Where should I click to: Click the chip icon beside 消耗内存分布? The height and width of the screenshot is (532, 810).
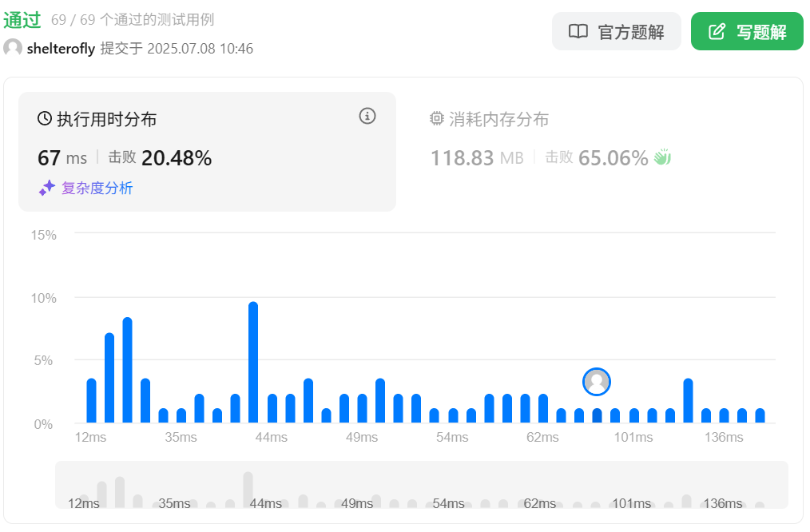(x=436, y=118)
